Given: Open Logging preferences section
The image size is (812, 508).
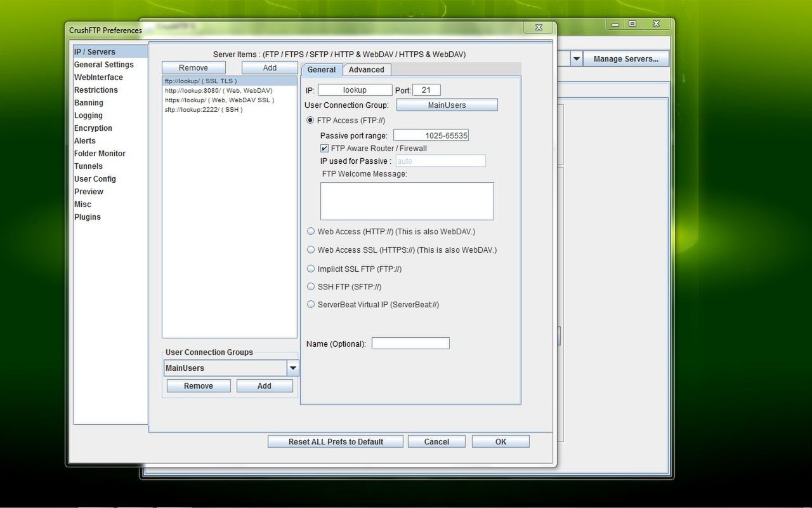Looking at the screenshot, I should pyautogui.click(x=88, y=116).
